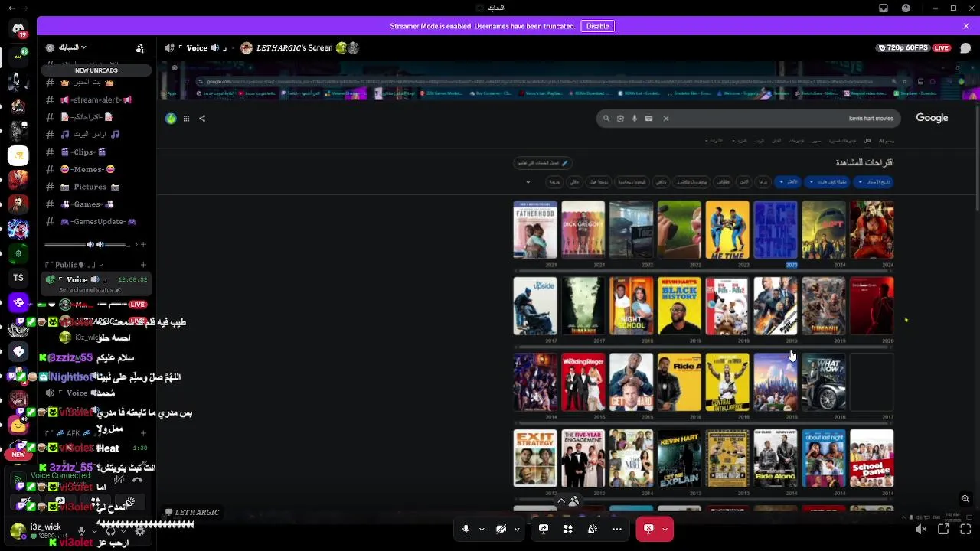This screenshot has height=551, width=980.
Task: Open the Me Time movie poster
Action: tap(727, 230)
